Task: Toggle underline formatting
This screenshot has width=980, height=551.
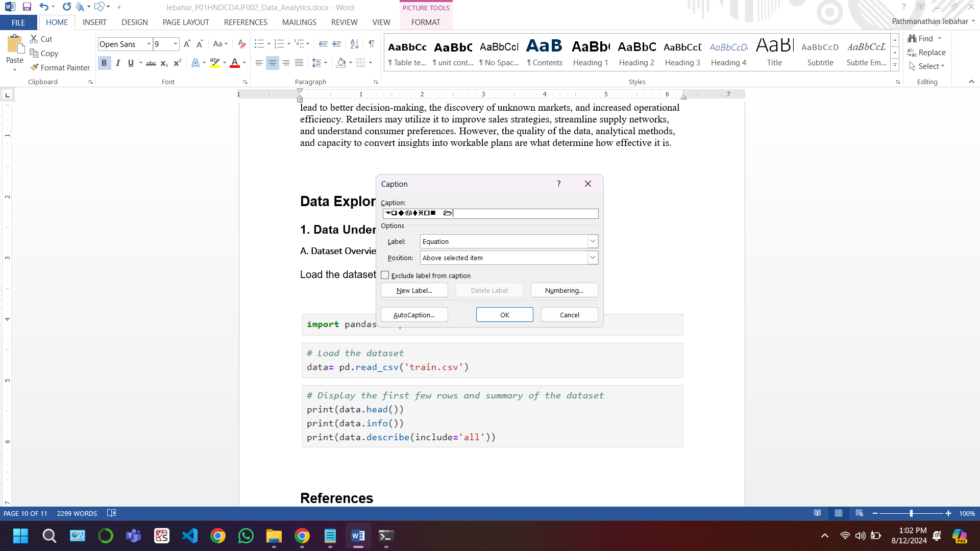Action: pos(131,63)
